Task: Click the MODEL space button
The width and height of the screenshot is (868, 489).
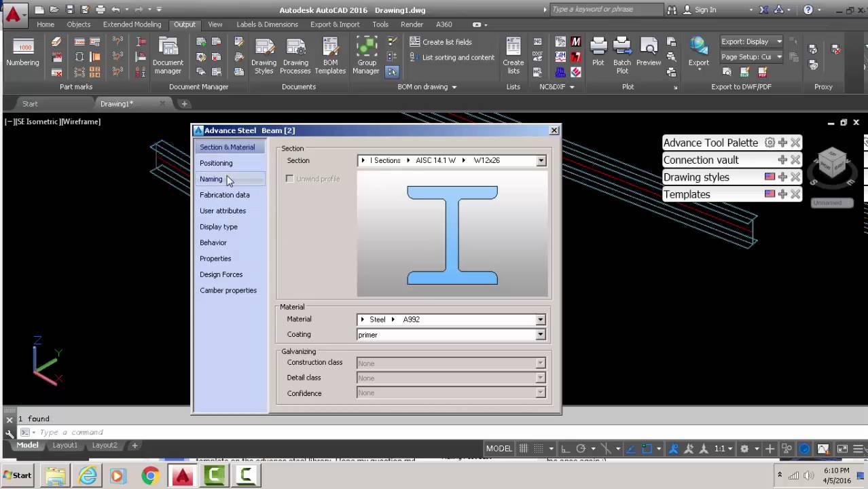Action: [x=499, y=449]
